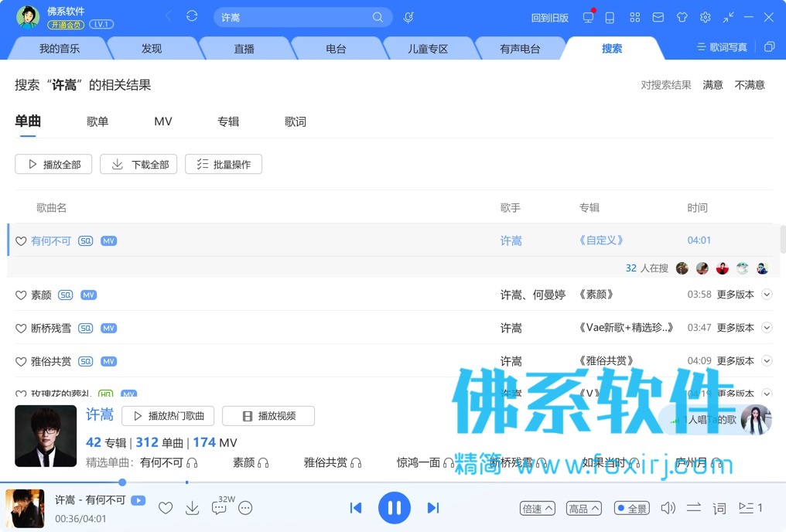The image size is (786, 532).
Task: Click the refresh icon in the title bar
Action: point(192,16)
